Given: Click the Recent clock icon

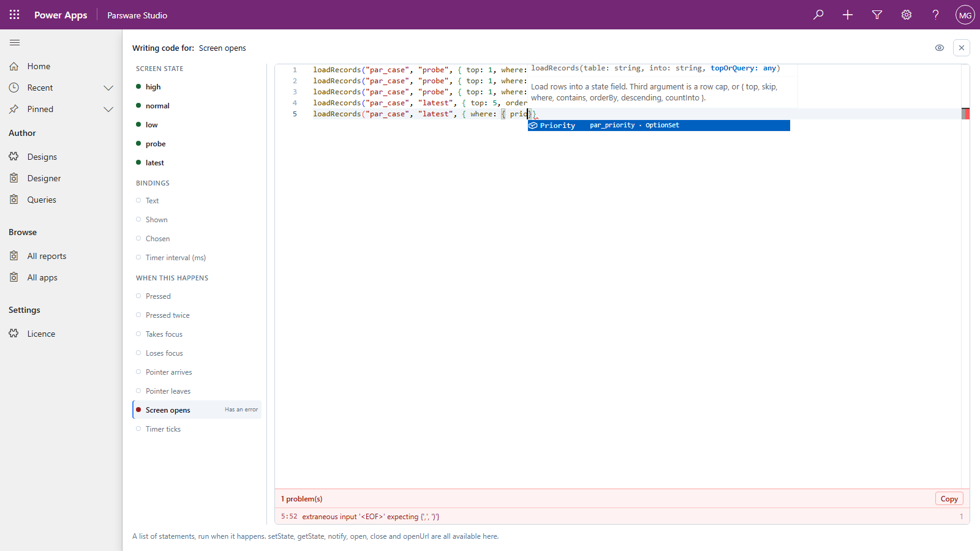Looking at the screenshot, I should (x=14, y=88).
